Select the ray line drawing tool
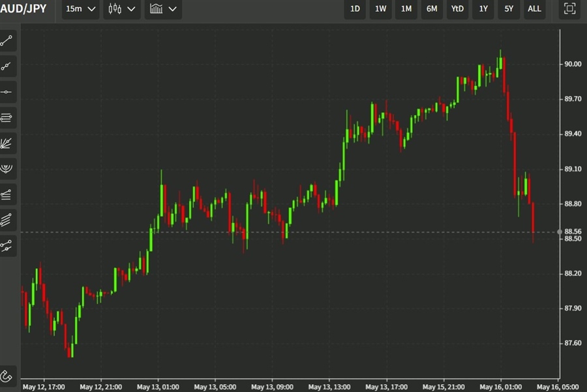This screenshot has height=392, width=587. click(x=8, y=66)
